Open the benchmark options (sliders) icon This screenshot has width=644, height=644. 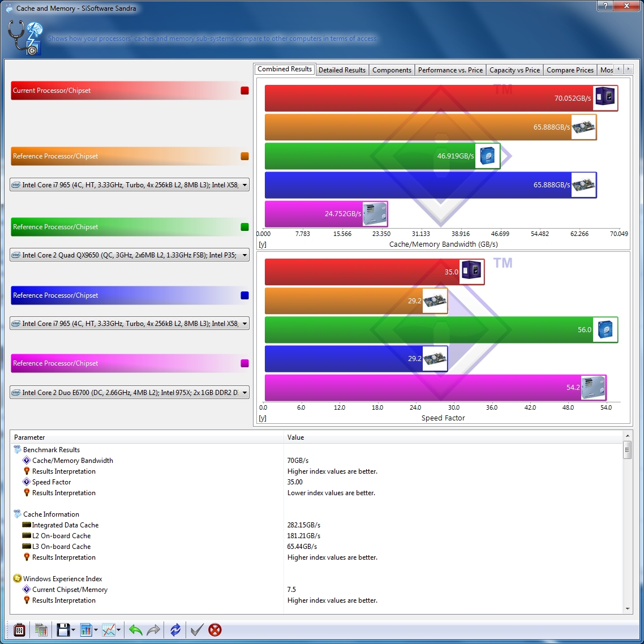click(19, 630)
